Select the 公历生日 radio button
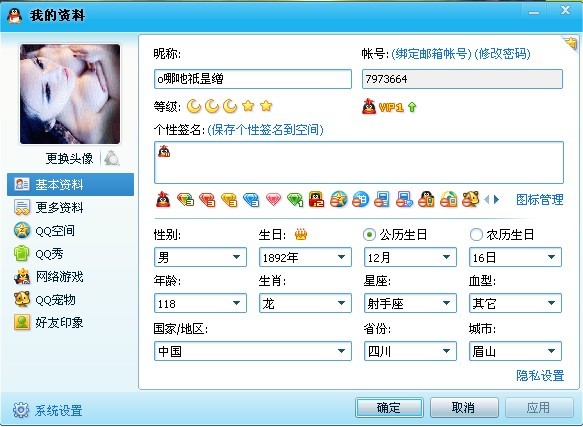This screenshot has height=427, width=583. (x=369, y=235)
